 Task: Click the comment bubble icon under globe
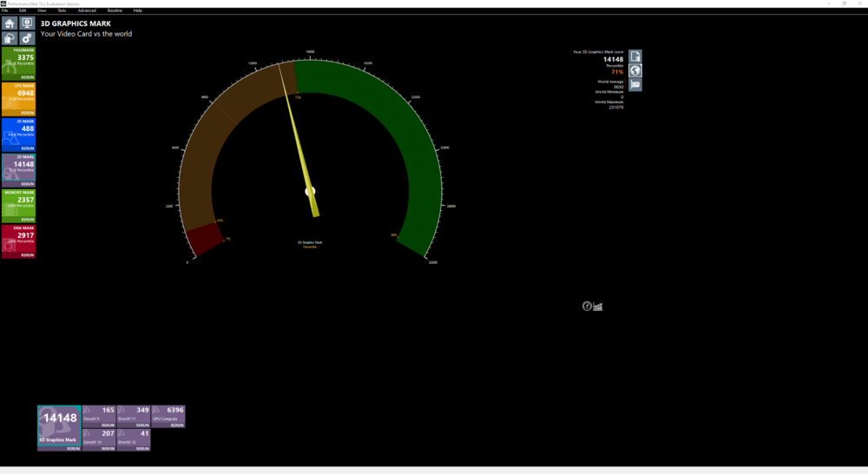[x=635, y=85]
